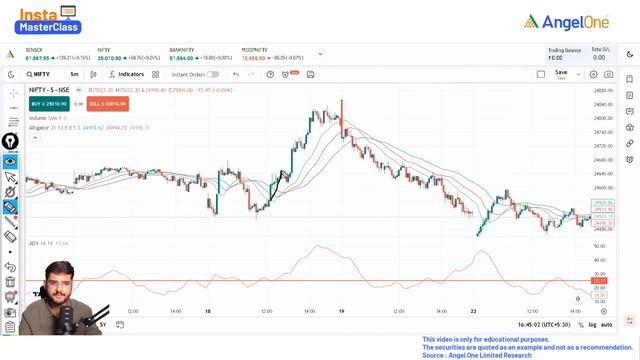Click the undo arrow in chart toolbar
Screen dimensions: 640x360
(236, 74)
